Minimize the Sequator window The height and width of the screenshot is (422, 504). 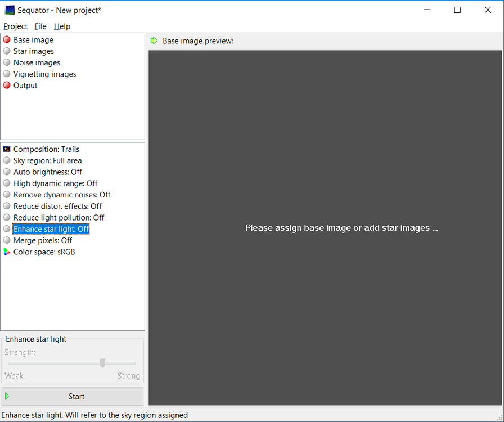click(x=427, y=10)
